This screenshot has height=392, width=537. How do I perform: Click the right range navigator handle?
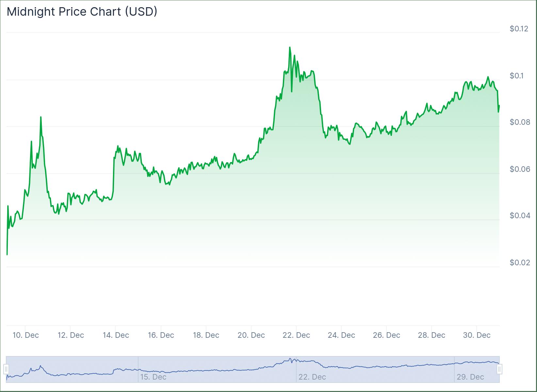pyautogui.click(x=499, y=369)
